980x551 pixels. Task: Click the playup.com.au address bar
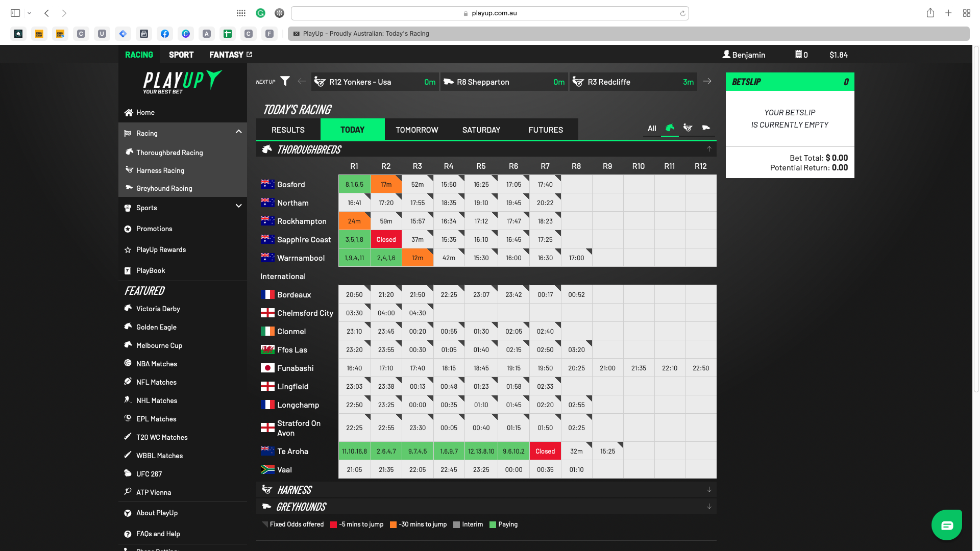click(489, 13)
